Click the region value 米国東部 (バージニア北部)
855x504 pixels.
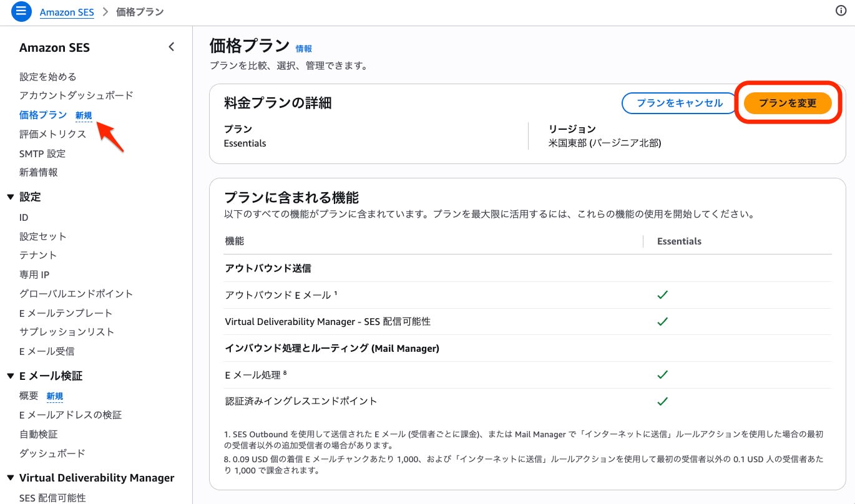(605, 143)
